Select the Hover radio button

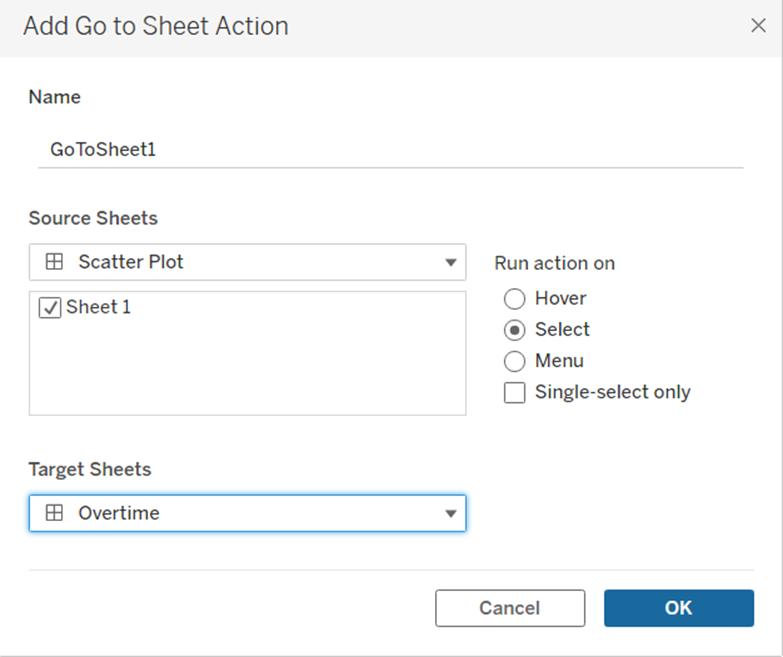click(x=515, y=298)
